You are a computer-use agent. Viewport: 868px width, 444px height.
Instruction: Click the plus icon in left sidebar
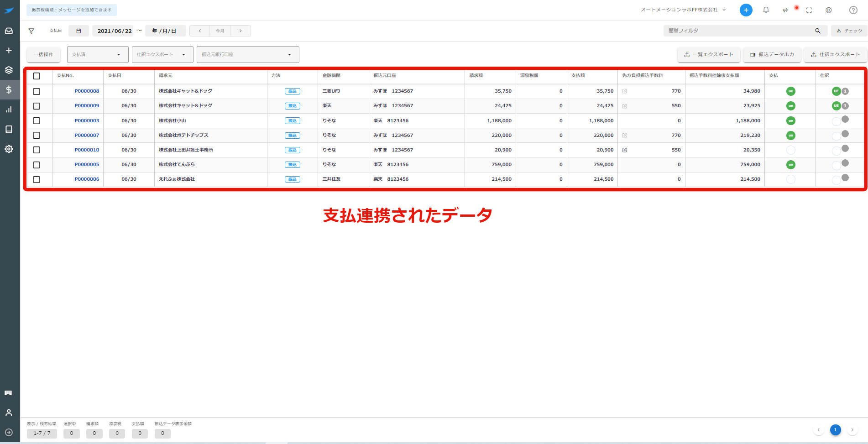[x=9, y=51]
